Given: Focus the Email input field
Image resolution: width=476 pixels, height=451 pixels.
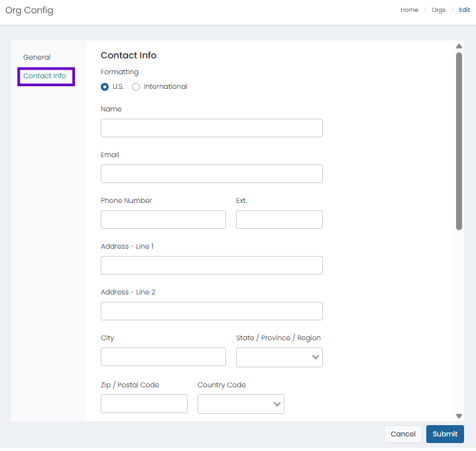Looking at the screenshot, I should point(211,174).
